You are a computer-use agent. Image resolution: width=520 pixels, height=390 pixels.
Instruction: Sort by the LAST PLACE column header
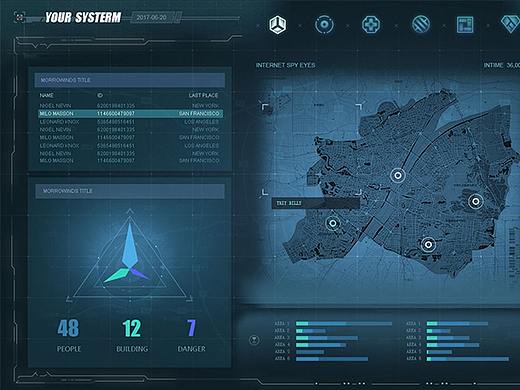coord(203,95)
